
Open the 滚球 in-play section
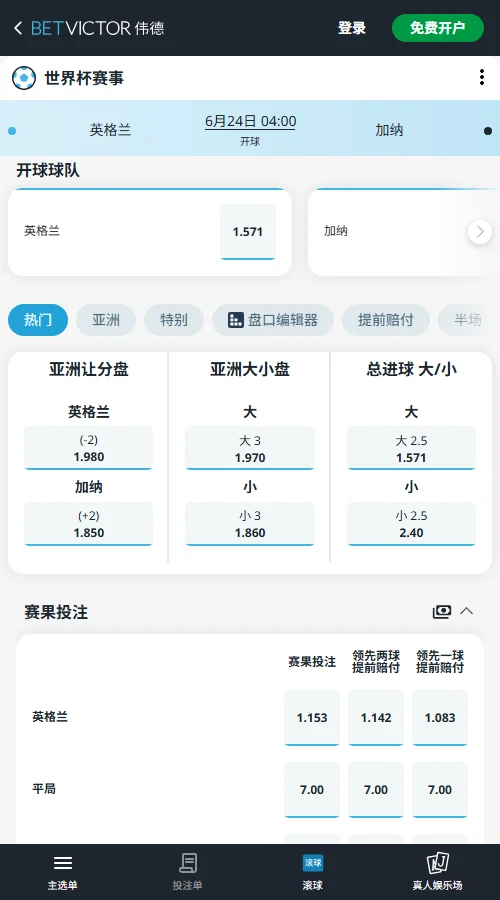tap(312, 872)
